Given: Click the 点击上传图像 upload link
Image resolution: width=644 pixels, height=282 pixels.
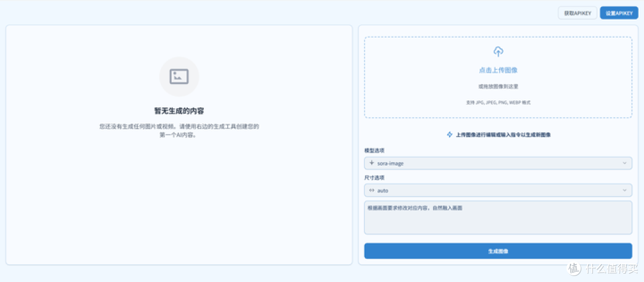Looking at the screenshot, I should click(x=498, y=70).
